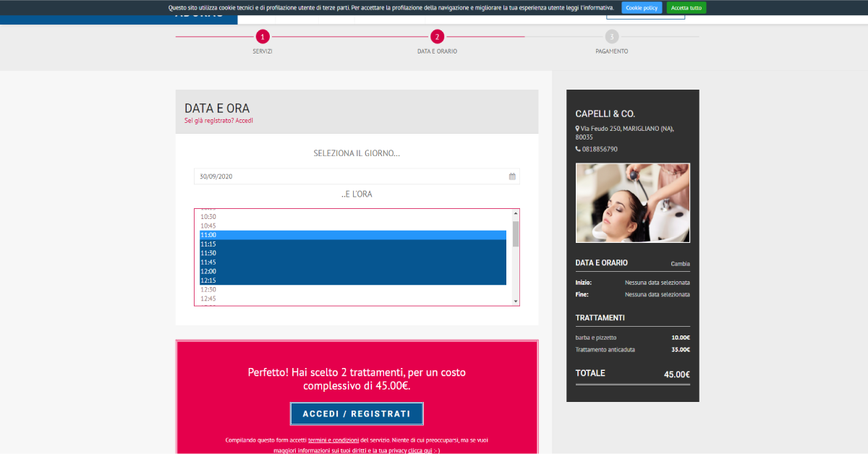
Task: Click the Servizi step label
Action: point(263,51)
